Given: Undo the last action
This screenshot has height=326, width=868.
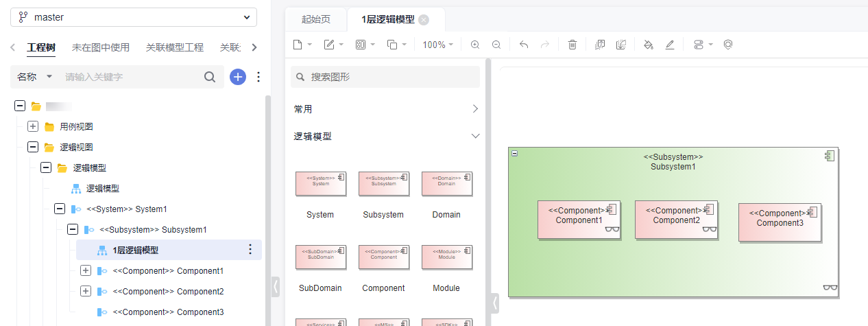Looking at the screenshot, I should [524, 45].
